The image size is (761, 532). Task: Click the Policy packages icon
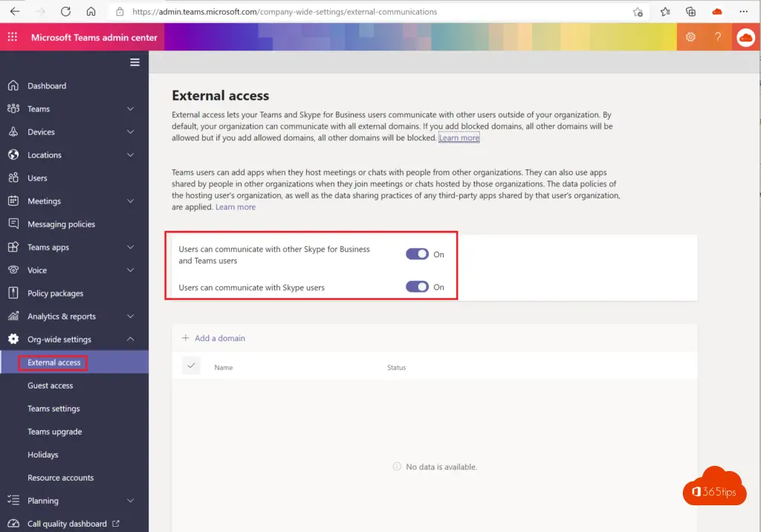[13, 293]
